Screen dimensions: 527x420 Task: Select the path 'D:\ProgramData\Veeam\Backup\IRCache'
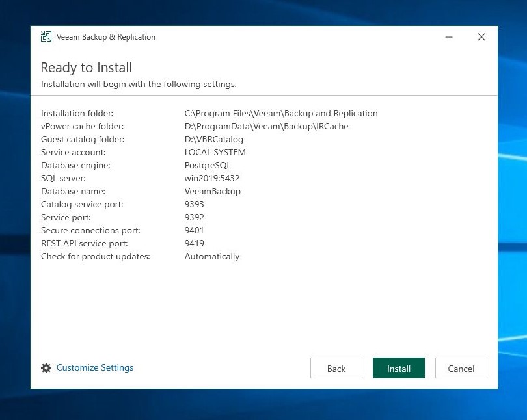[266, 127]
